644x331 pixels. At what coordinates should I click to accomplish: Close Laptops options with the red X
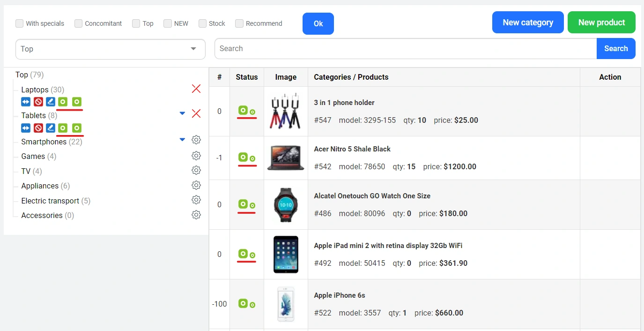196,89
